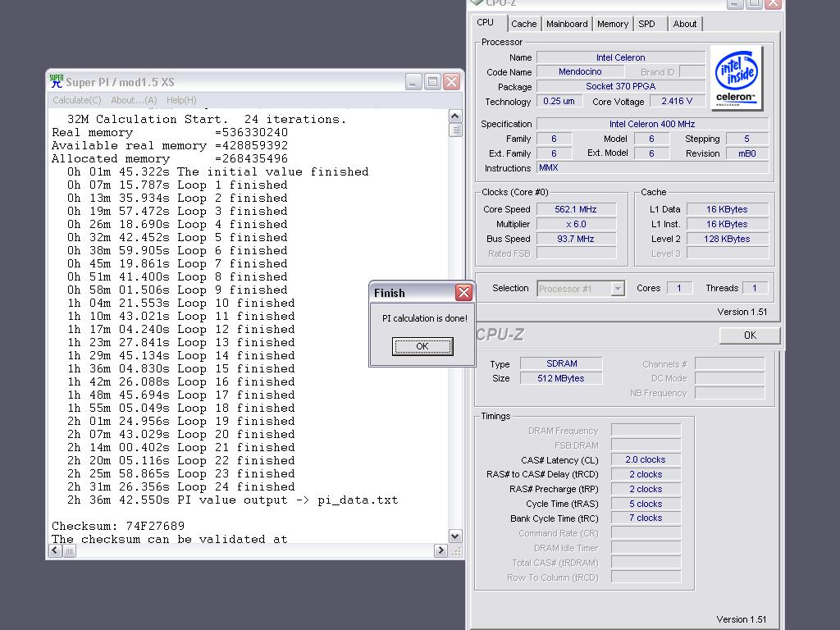
Task: Click the 32M Calculation Start line
Action: point(207,120)
